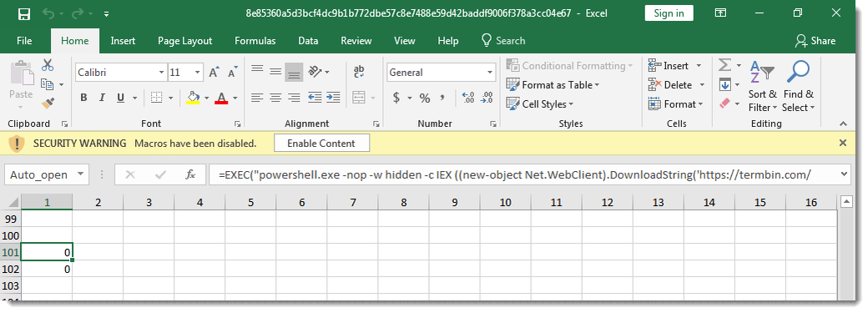The image size is (868, 313).
Task: Click Increase Decimal icon
Action: (468, 98)
